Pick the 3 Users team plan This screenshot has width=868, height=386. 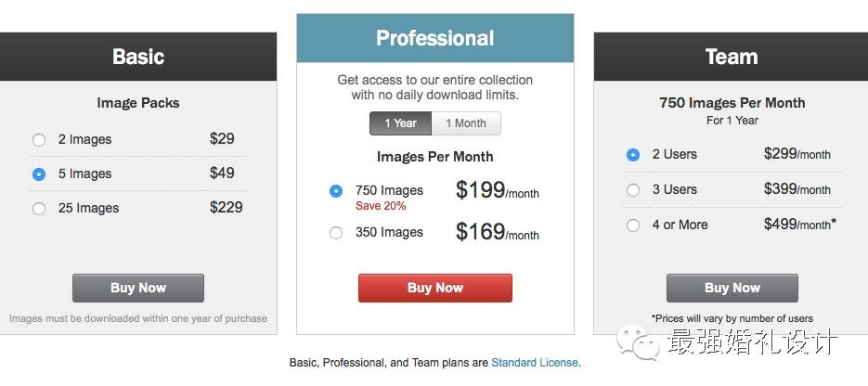633,190
